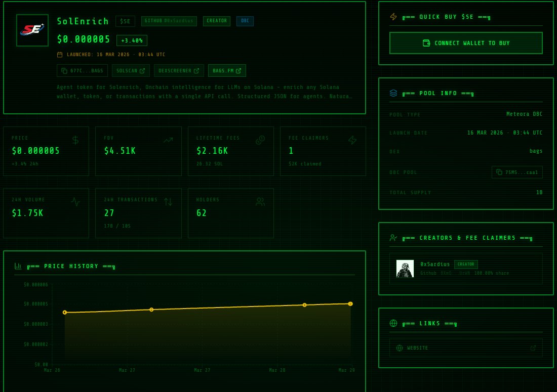Image resolution: width=557 pixels, height=392 pixels.
Task: Click the DBC badge in header
Action: (x=245, y=21)
